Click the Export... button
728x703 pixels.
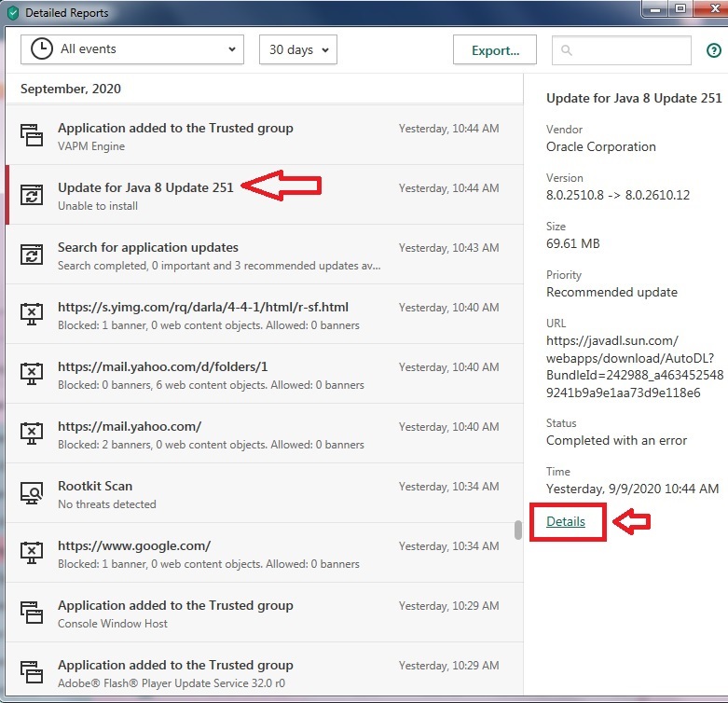click(495, 49)
